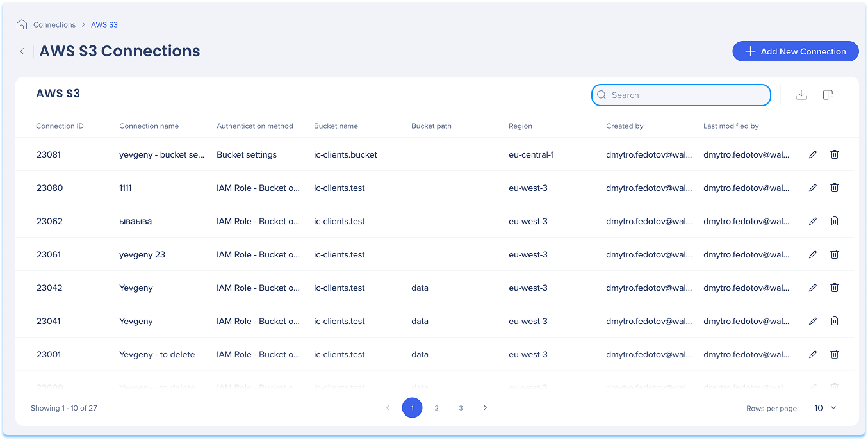Edit connection 23061
This screenshot has height=440, width=868.
click(x=813, y=254)
